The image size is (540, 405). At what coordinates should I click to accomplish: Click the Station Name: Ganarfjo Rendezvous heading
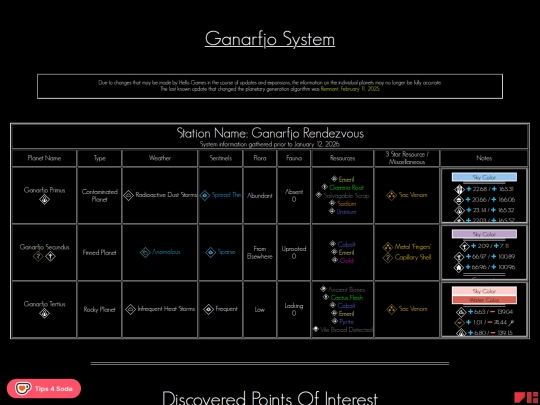click(x=270, y=133)
